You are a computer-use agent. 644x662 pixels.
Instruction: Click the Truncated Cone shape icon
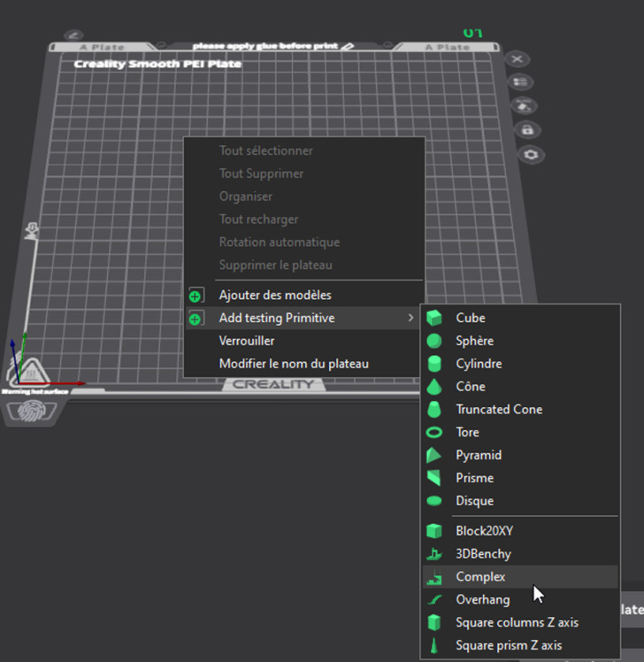(433, 410)
